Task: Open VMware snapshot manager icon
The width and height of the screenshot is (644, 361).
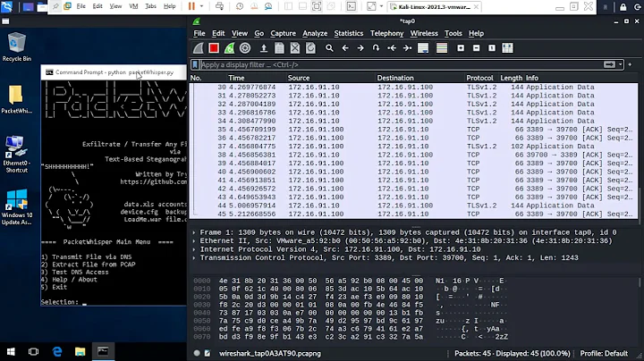Action: click(x=268, y=6)
